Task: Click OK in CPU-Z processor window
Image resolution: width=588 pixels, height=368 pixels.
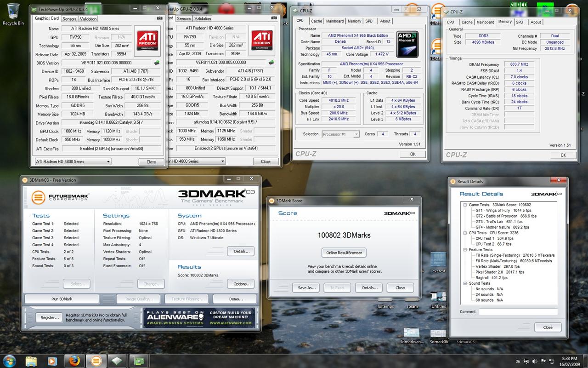Action: click(413, 154)
